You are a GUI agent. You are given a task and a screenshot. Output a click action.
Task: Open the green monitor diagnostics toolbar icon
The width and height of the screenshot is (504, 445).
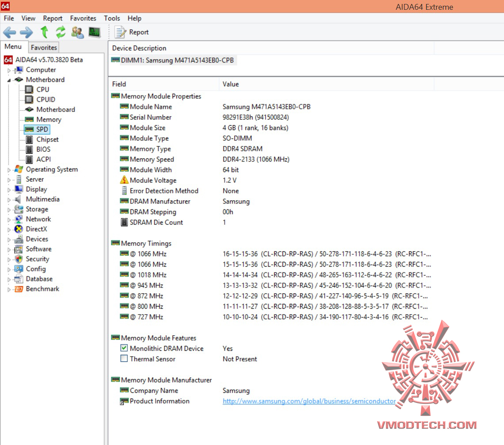[95, 32]
